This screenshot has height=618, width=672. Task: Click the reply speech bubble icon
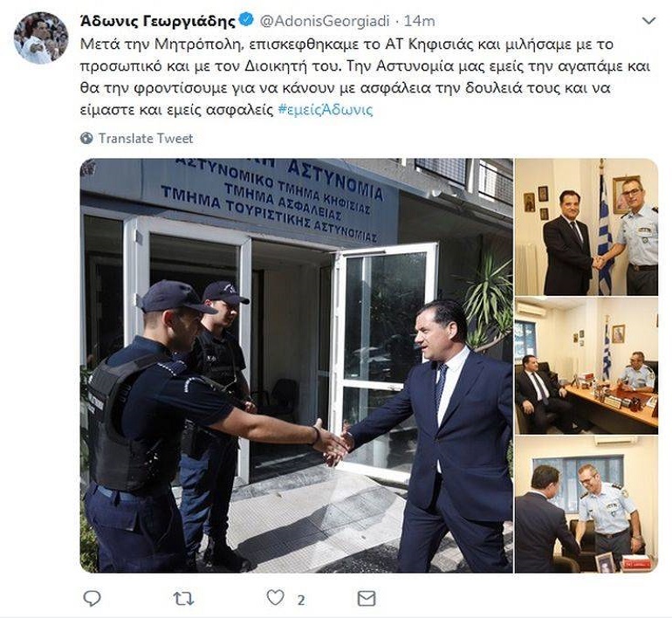click(92, 598)
